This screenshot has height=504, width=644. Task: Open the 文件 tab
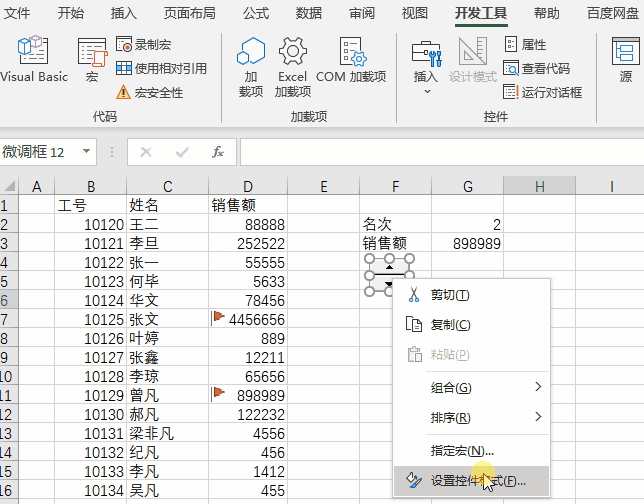pos(17,13)
